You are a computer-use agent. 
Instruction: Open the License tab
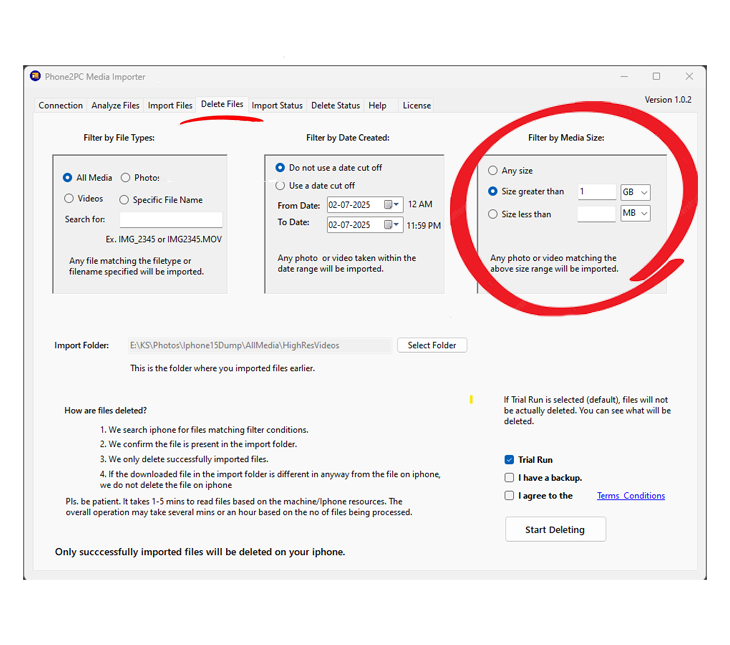coord(417,106)
